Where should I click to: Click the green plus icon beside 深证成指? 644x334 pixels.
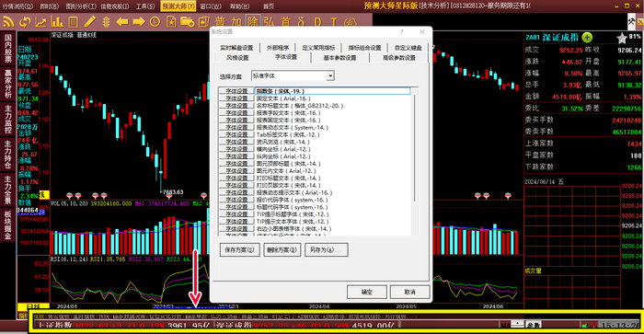tap(587, 38)
